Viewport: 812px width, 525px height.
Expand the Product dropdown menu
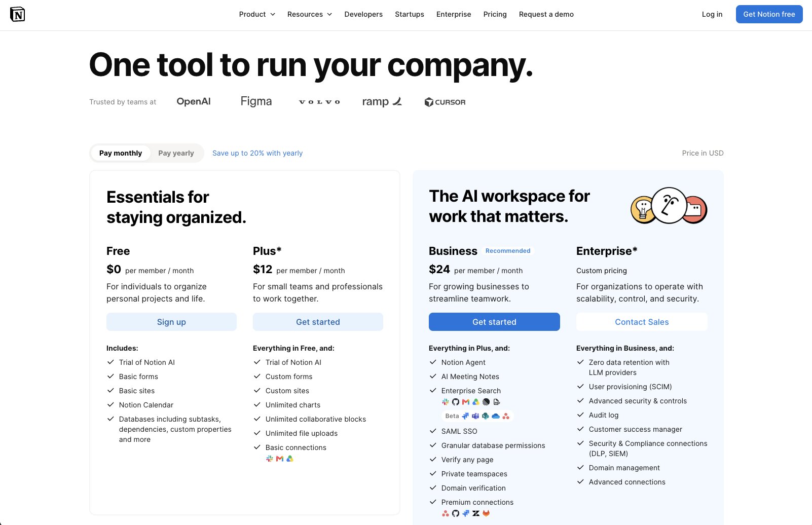point(257,14)
